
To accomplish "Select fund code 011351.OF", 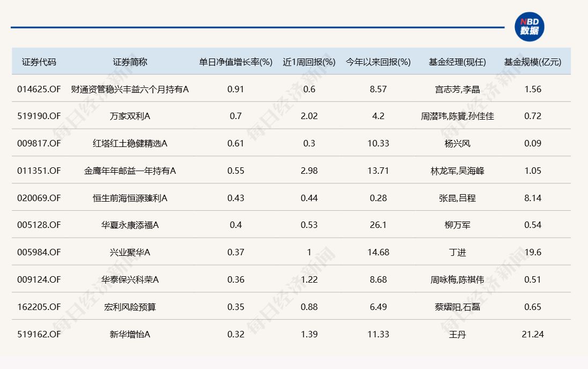I will pos(39,171).
